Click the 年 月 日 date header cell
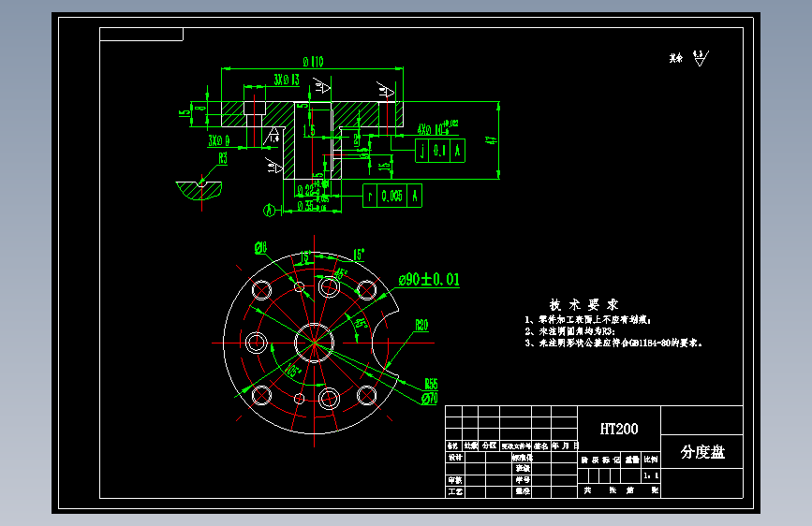 [x=565, y=446]
